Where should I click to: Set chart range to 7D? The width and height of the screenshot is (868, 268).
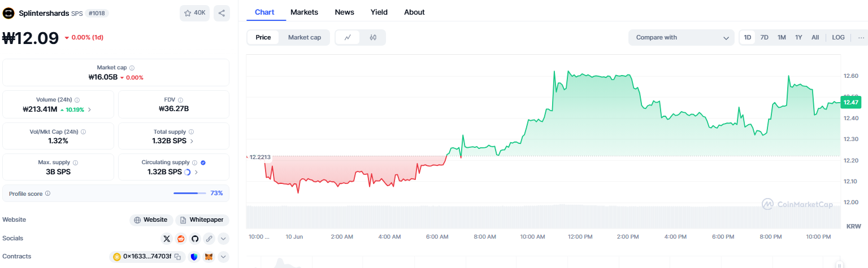(764, 37)
